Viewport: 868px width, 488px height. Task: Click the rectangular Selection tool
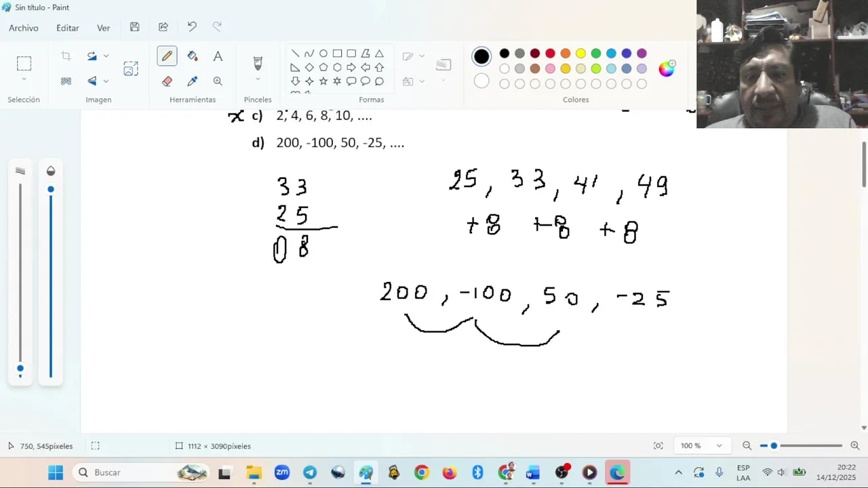(24, 64)
